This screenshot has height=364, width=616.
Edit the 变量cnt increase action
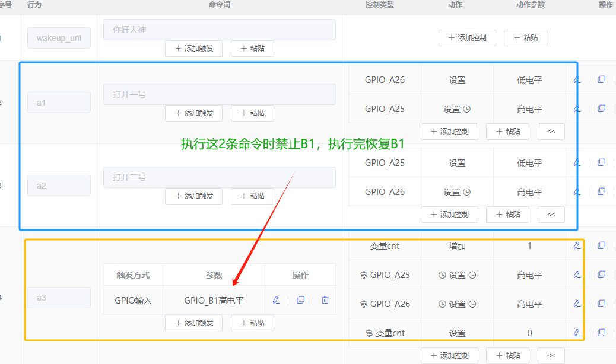point(576,245)
